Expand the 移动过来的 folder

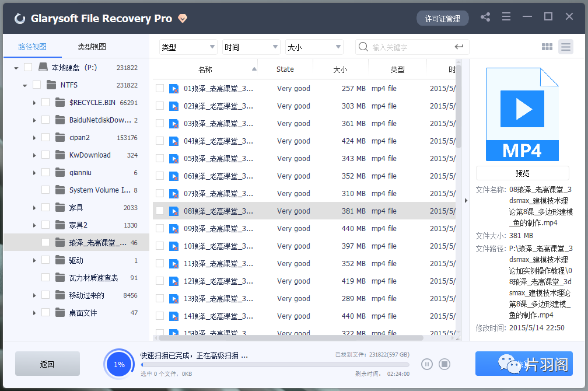click(34, 295)
